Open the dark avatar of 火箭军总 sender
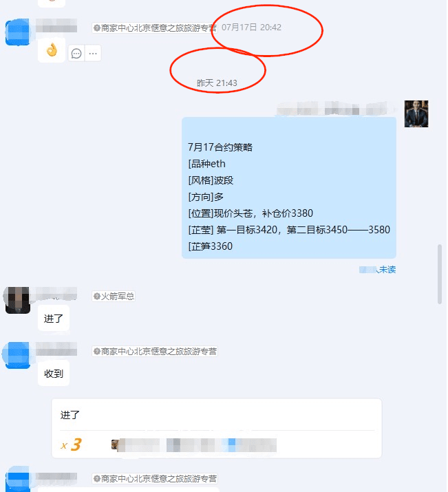 [x=18, y=300]
